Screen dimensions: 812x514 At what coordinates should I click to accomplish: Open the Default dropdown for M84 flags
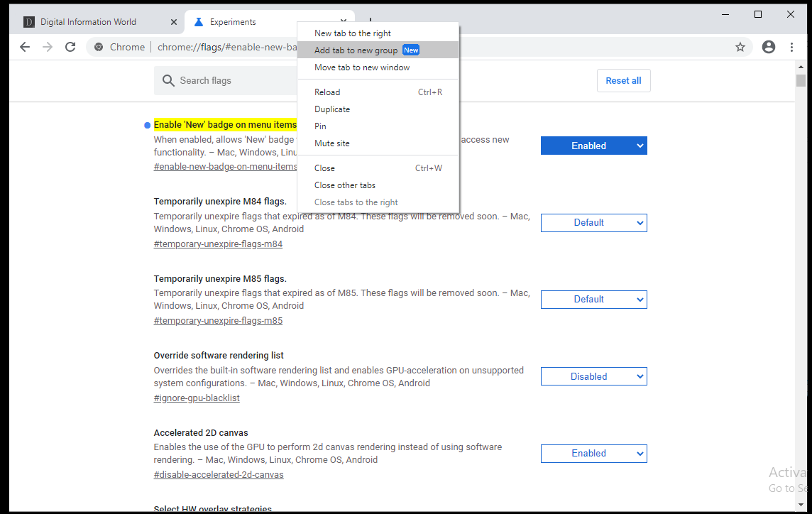[x=593, y=222]
